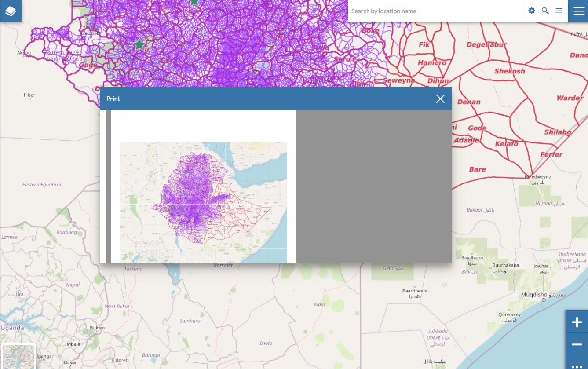Click the Eastern Equatoria label
The width and height of the screenshot is (588, 369).
[x=42, y=185]
